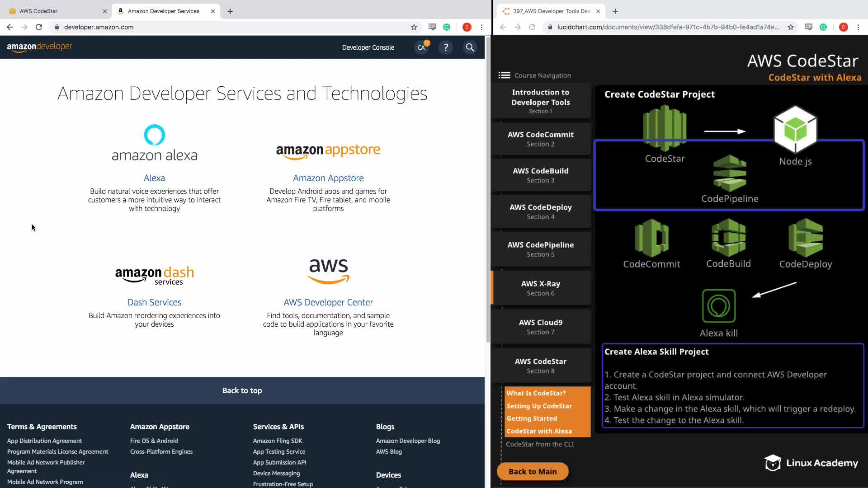The height and width of the screenshot is (488, 868).
Task: Click the AWS logo image
Action: [328, 271]
